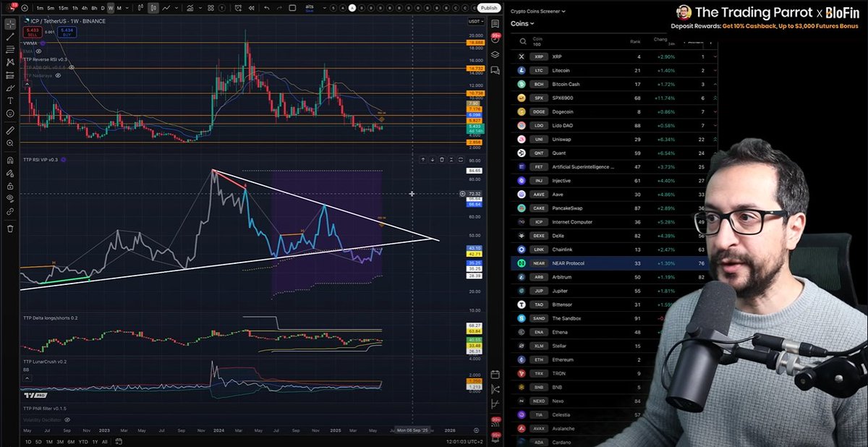This screenshot has height=447, width=868.
Task: Open the layout templates grid icon
Action: point(210,8)
